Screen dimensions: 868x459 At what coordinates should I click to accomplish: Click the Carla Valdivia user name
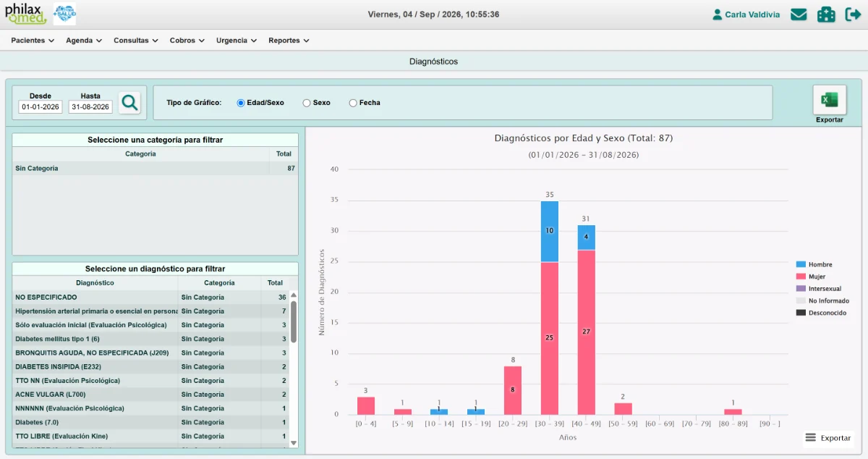(x=752, y=14)
